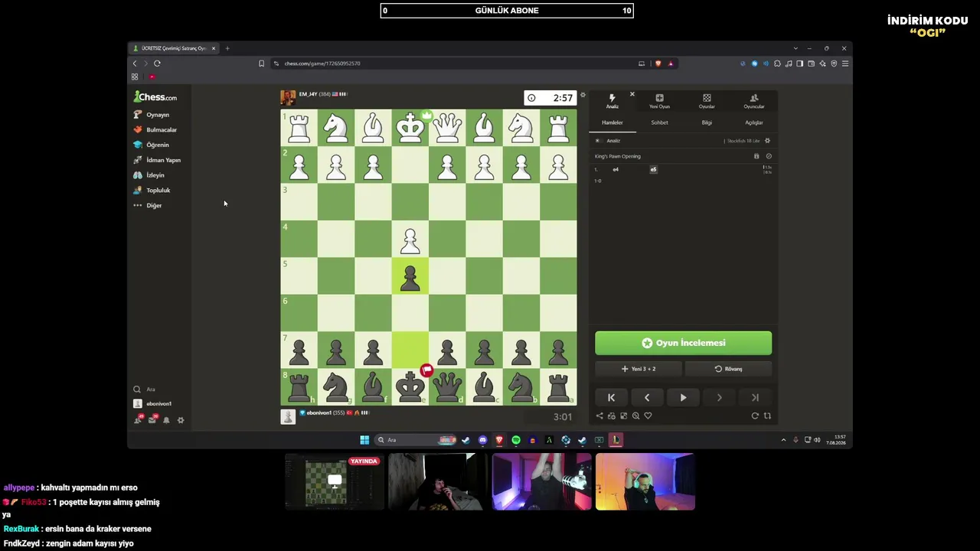980x551 pixels.
Task: Switch to the Açılışlar subtab
Action: tap(754, 122)
